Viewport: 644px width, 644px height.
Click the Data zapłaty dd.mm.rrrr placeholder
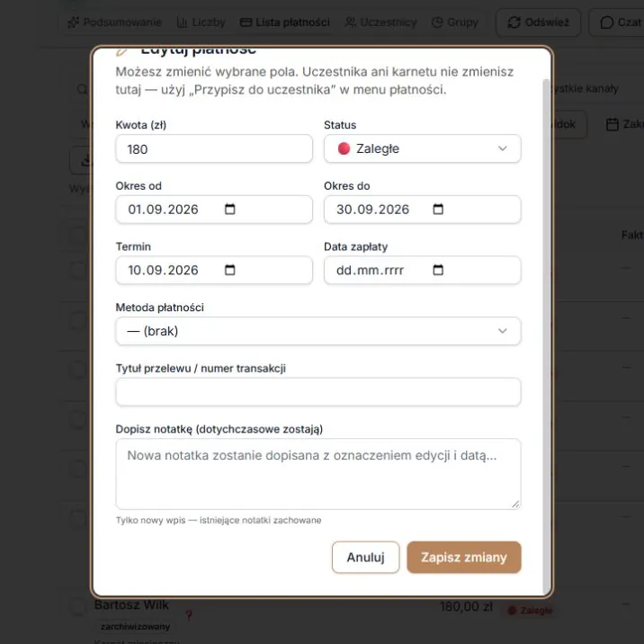coord(370,270)
